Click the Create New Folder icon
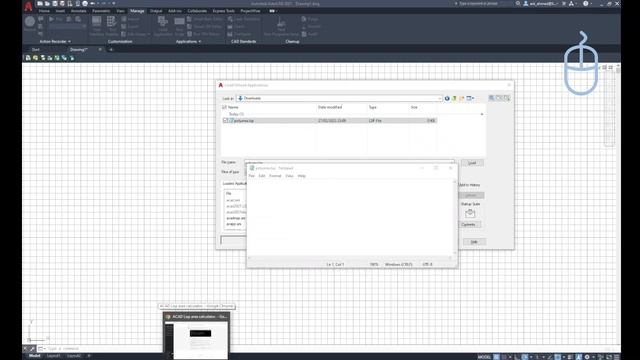The height and width of the screenshot is (360, 640). point(462,98)
